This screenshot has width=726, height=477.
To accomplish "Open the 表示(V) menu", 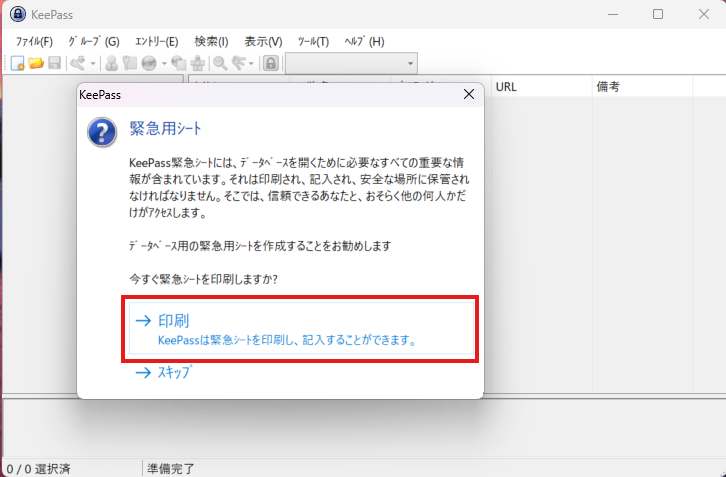I will pyautogui.click(x=263, y=42).
